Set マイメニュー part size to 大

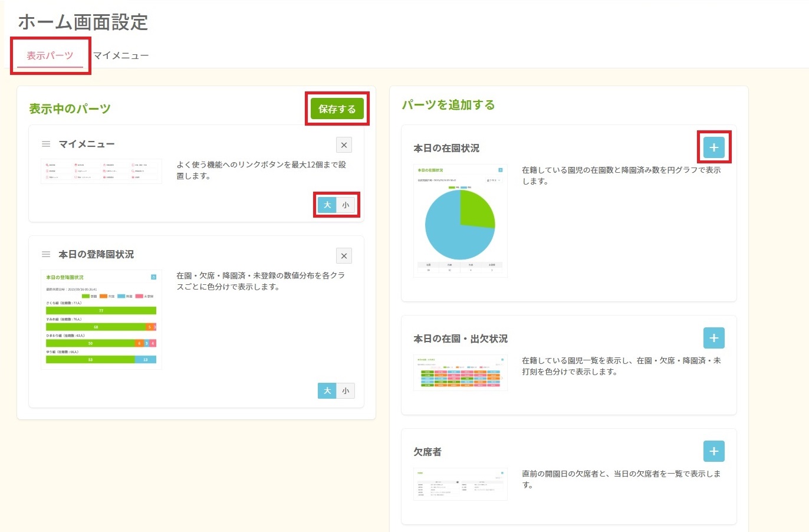[x=327, y=205]
